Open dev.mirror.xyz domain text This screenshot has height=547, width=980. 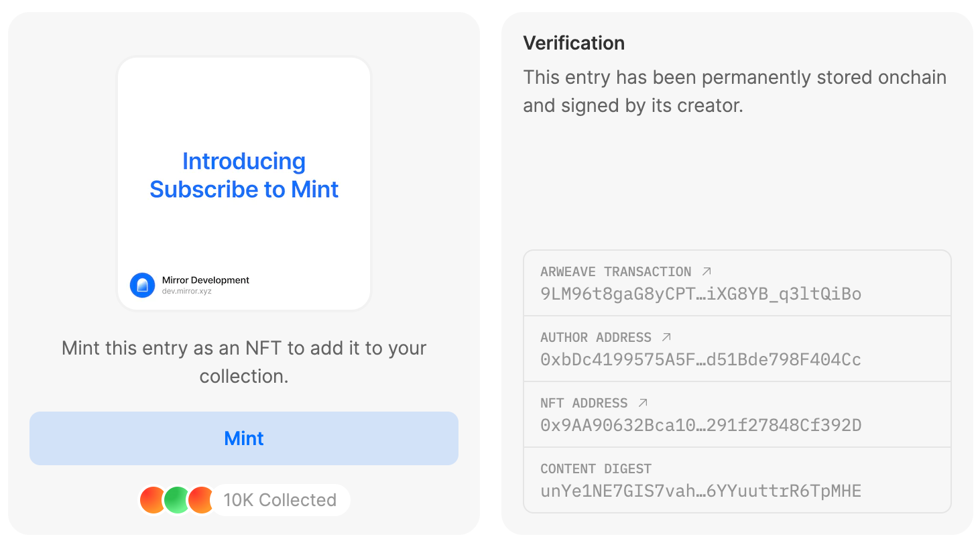click(x=186, y=292)
